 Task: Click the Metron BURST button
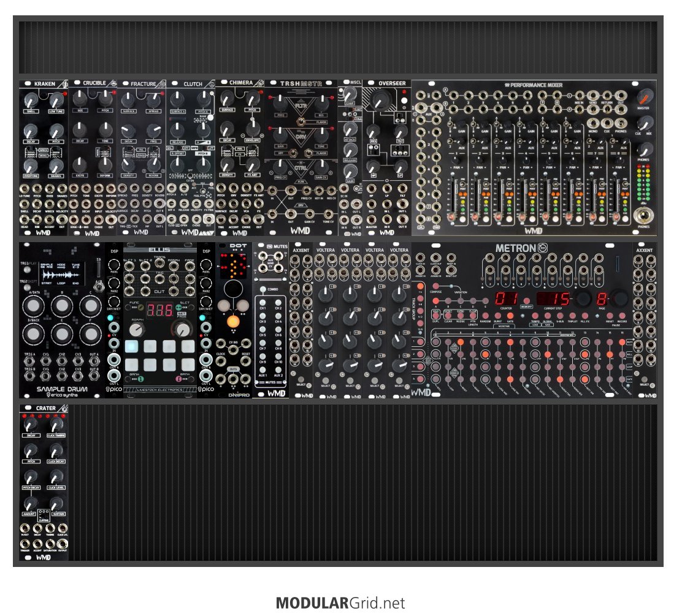click(x=497, y=316)
